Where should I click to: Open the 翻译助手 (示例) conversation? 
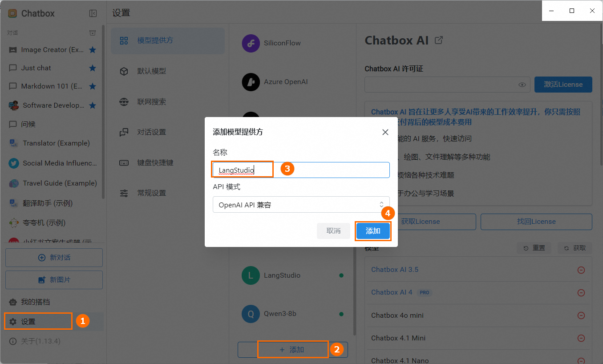click(x=53, y=203)
